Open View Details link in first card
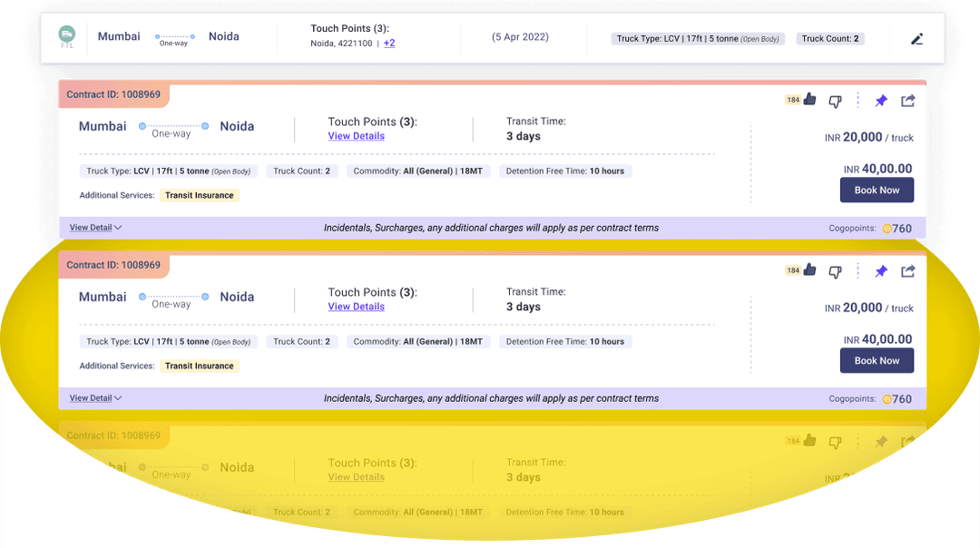Screen dimensions: 980x548 (356, 136)
